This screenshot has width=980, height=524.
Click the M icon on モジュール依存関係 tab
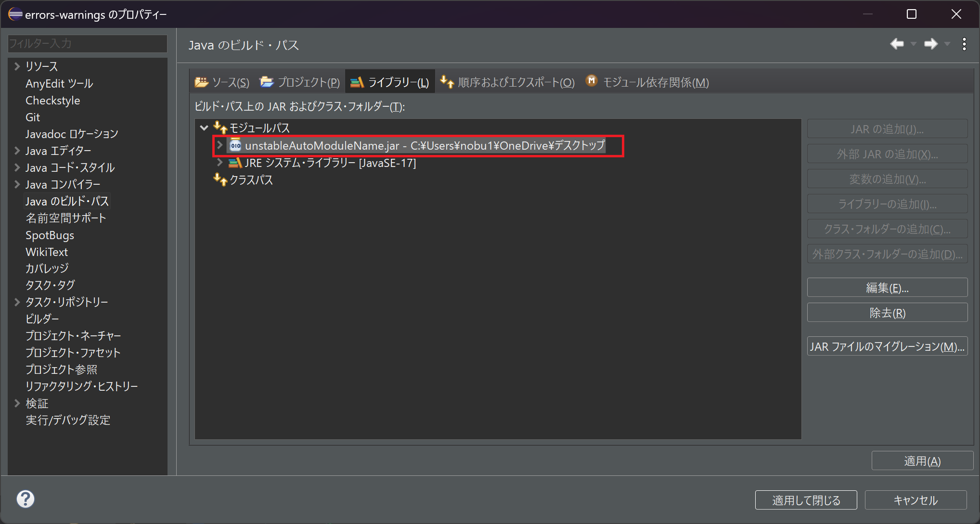pyautogui.click(x=591, y=81)
